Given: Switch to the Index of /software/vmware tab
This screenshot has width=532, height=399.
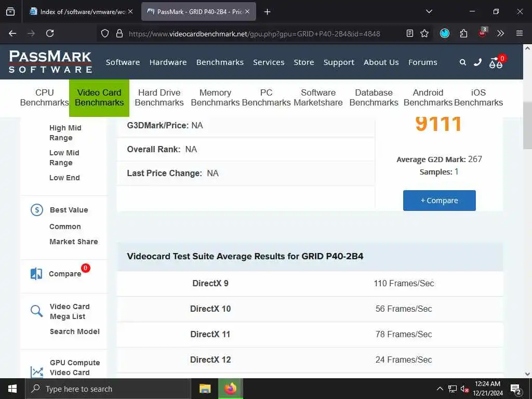Looking at the screenshot, I should pyautogui.click(x=81, y=11).
